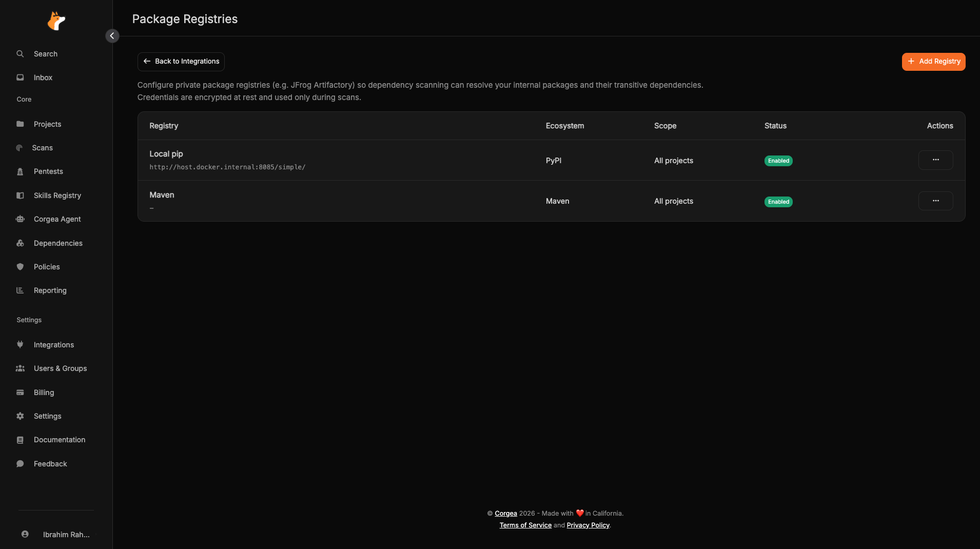Open the Privacy Policy link

(588, 525)
